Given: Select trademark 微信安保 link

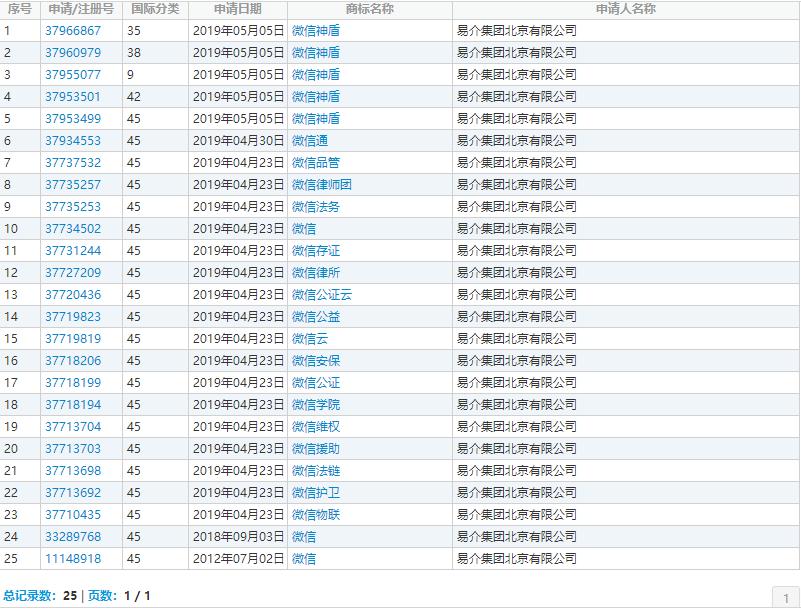Looking at the screenshot, I should (x=316, y=360).
